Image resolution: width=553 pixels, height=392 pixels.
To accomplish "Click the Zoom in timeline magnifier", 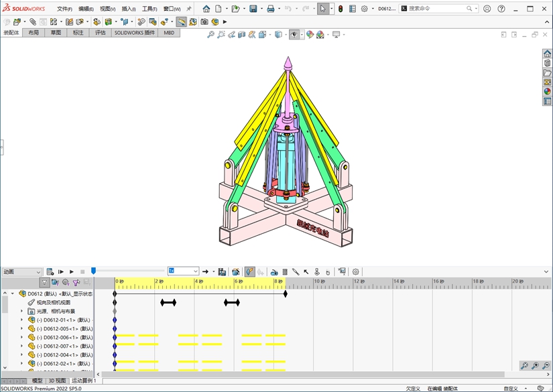I will coord(535,366).
